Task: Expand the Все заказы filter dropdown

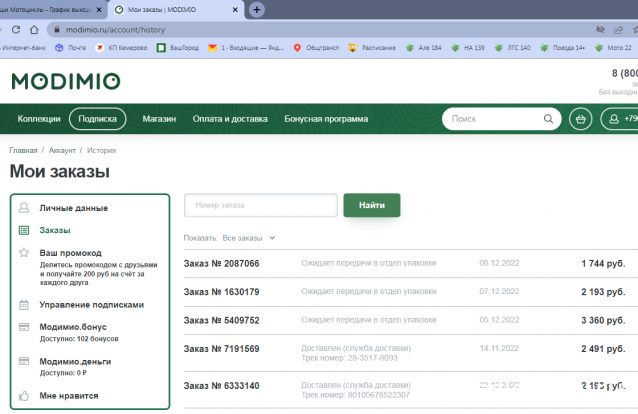Action: 249,238
